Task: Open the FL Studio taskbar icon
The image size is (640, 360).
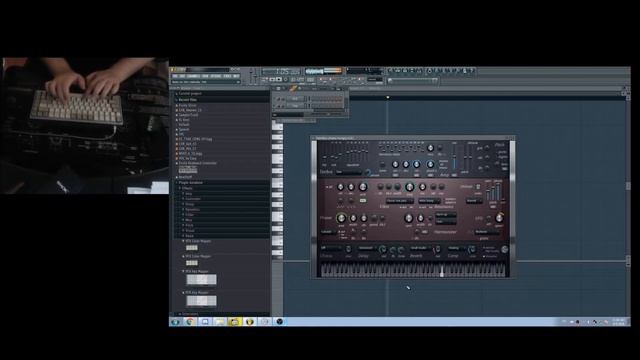Action: [249, 322]
